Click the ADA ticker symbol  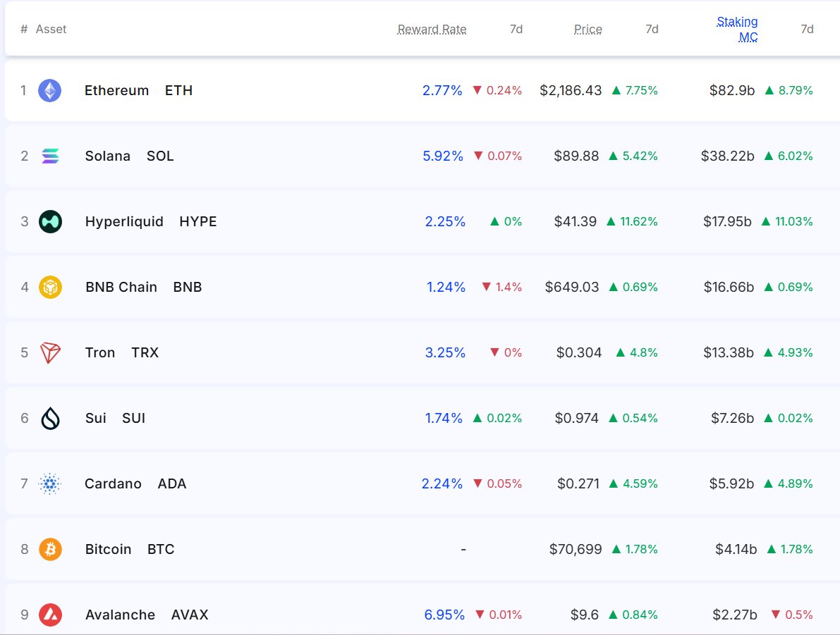(172, 483)
